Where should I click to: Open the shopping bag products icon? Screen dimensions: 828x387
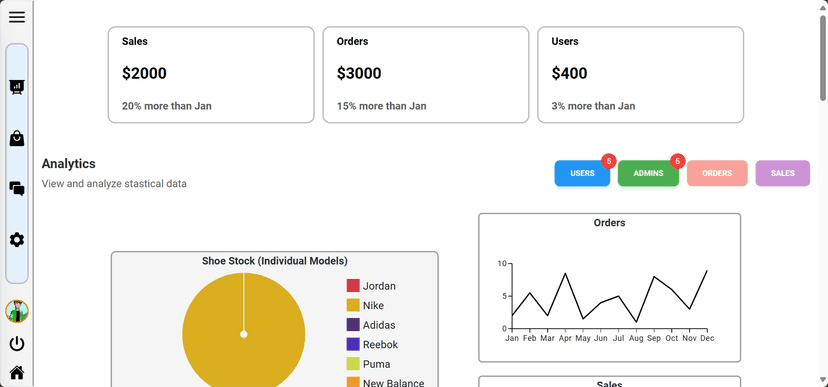(x=17, y=139)
